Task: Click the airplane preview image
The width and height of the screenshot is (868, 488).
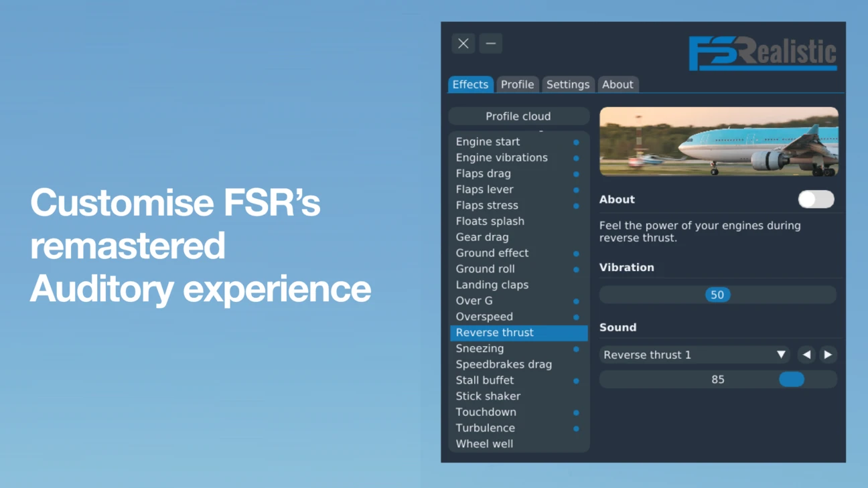Action: [719, 142]
